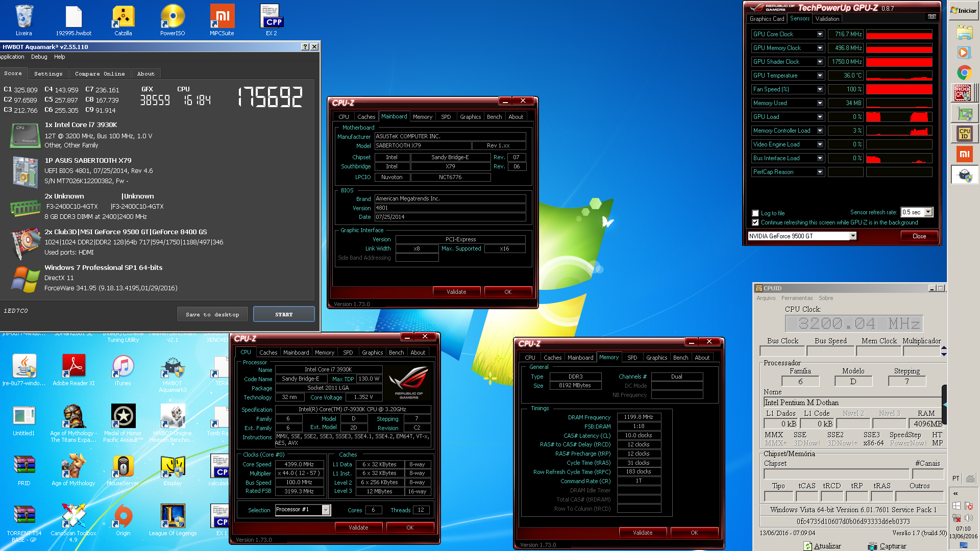Change the sensor refresh rate dropdown
Image resolution: width=980 pixels, height=551 pixels.
click(917, 212)
